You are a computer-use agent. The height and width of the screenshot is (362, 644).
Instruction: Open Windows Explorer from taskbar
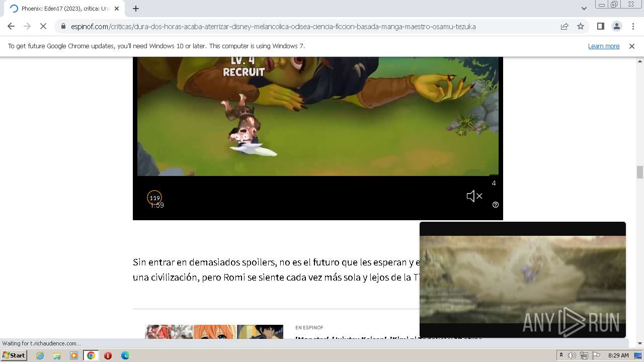pyautogui.click(x=57, y=355)
